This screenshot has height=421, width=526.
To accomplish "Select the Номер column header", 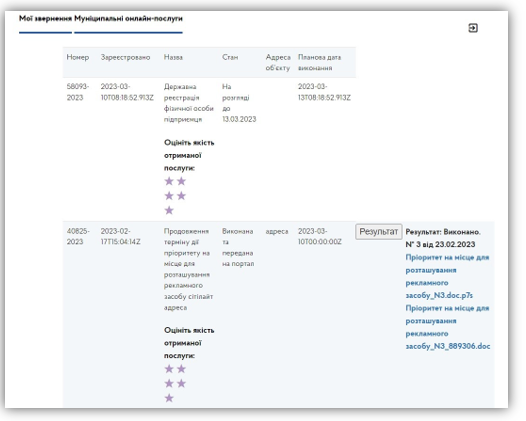I will [x=78, y=57].
